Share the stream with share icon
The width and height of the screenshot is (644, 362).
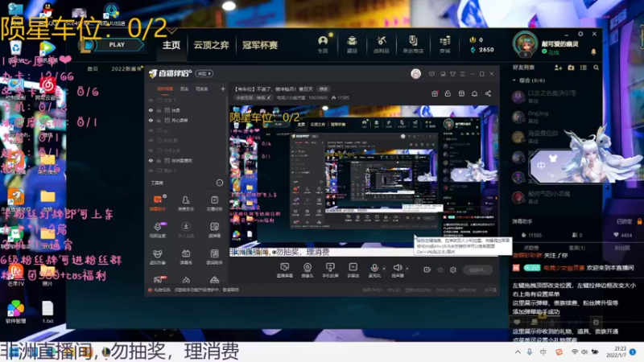pos(488,93)
